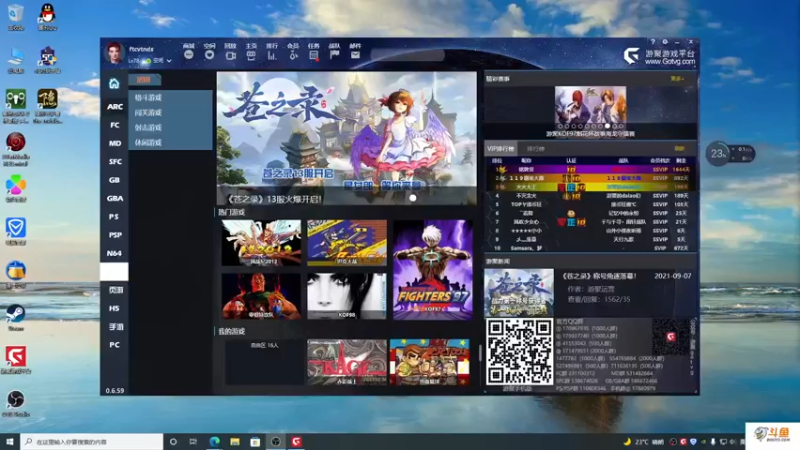The image size is (800, 450).
Task: Open Microsoft Edge from taskbar
Action: click(x=214, y=441)
